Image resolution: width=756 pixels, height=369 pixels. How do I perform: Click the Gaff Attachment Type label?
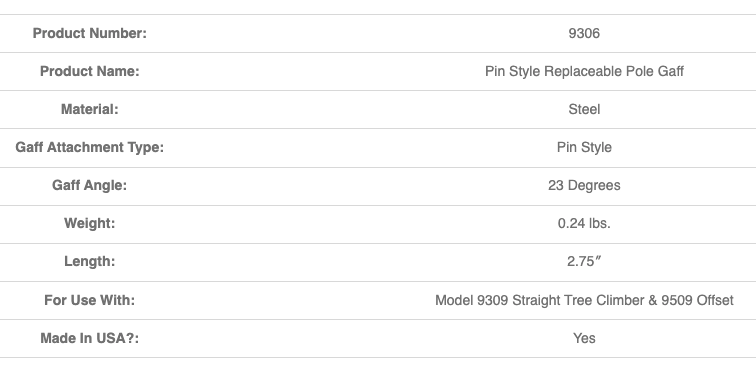(90, 148)
